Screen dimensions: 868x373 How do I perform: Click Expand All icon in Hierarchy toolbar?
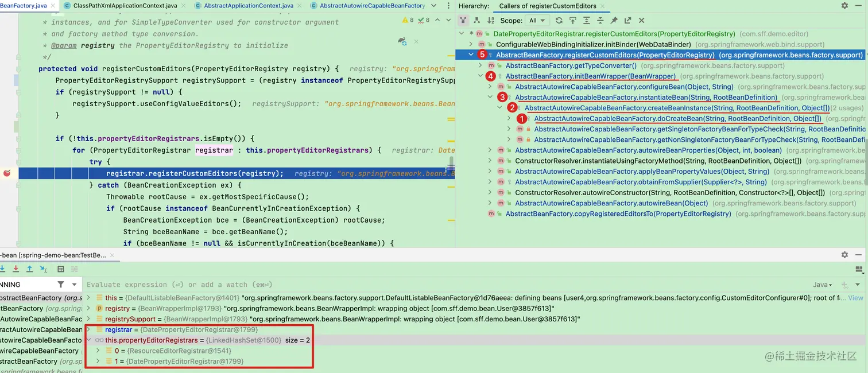(586, 21)
